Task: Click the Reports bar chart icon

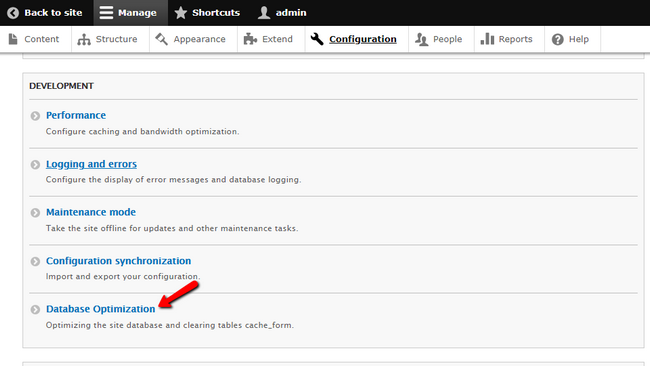Action: click(x=487, y=39)
